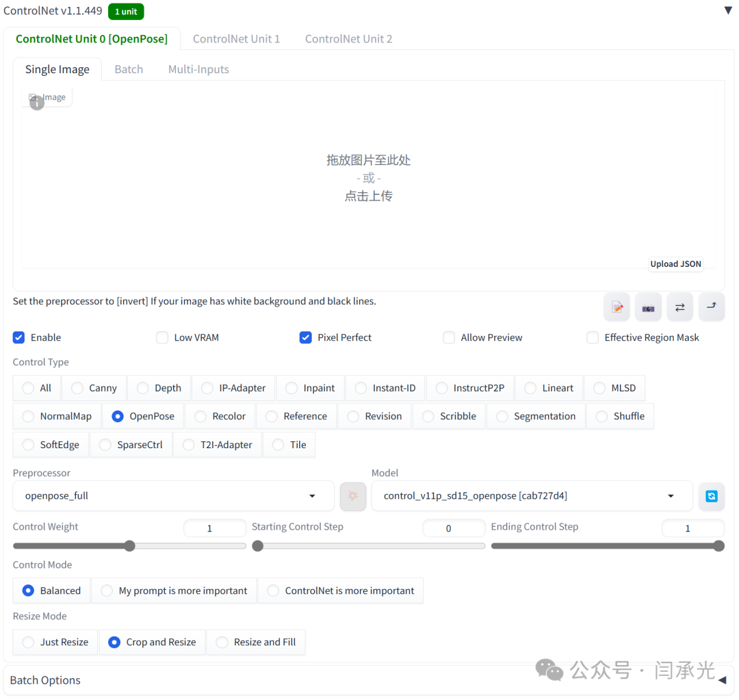Select the T2I-Adapter control type
739x700 pixels.
(218, 445)
